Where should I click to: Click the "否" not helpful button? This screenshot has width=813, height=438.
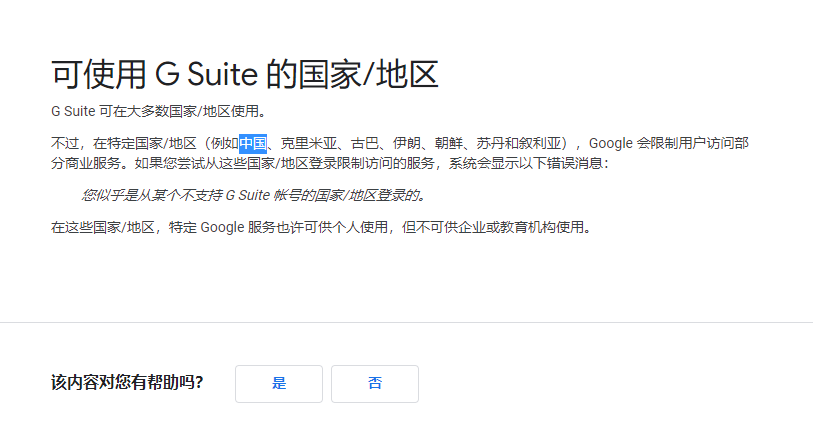374,383
